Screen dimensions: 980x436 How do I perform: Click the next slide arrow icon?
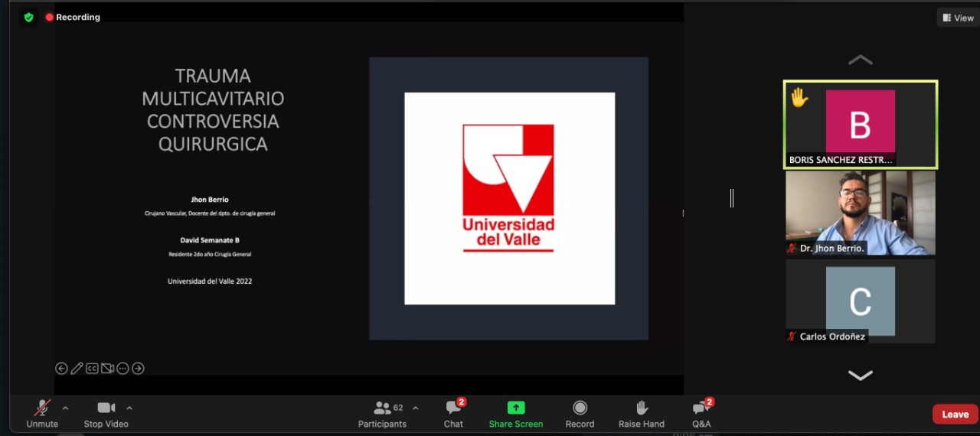click(x=138, y=369)
